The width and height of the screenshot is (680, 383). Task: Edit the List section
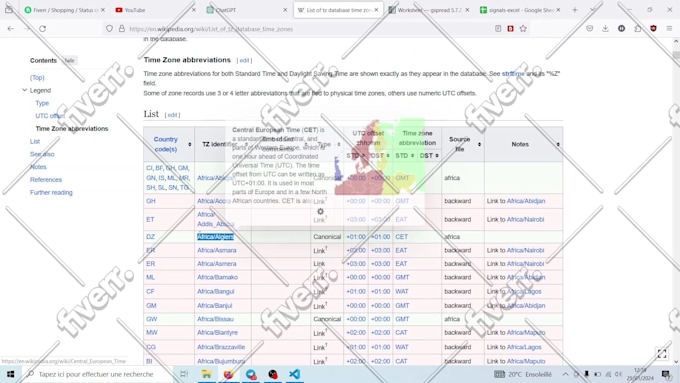pyautogui.click(x=172, y=115)
